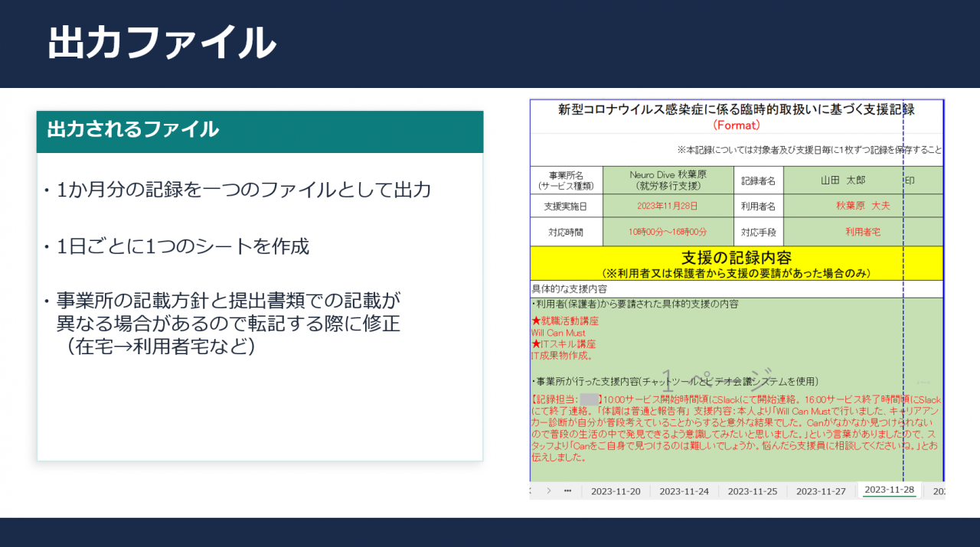This screenshot has width=980, height=547.
Task: Click the spreadsheet title 新型コロナウイルス感染症 line
Action: tap(736, 109)
